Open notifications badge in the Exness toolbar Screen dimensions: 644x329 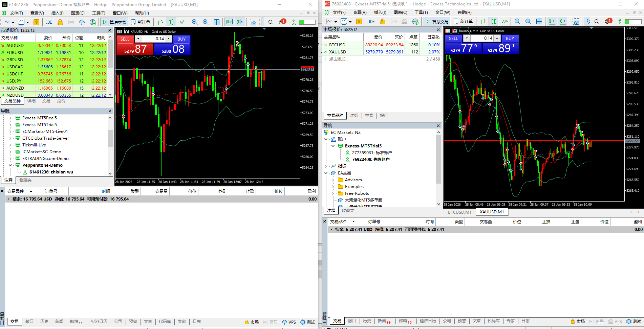[609, 21]
